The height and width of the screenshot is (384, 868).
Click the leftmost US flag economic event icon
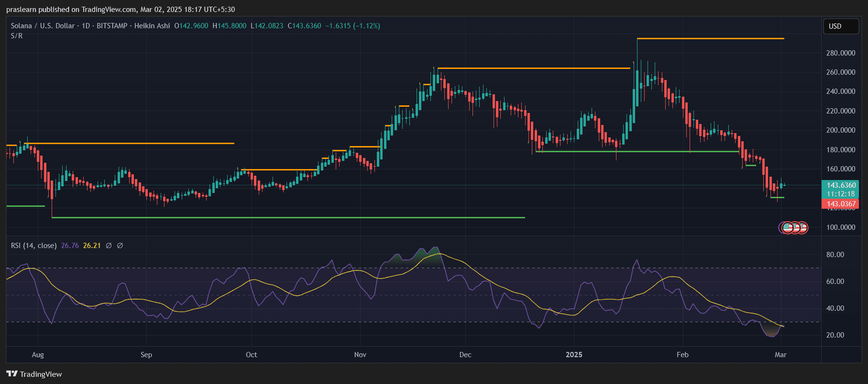coord(787,228)
